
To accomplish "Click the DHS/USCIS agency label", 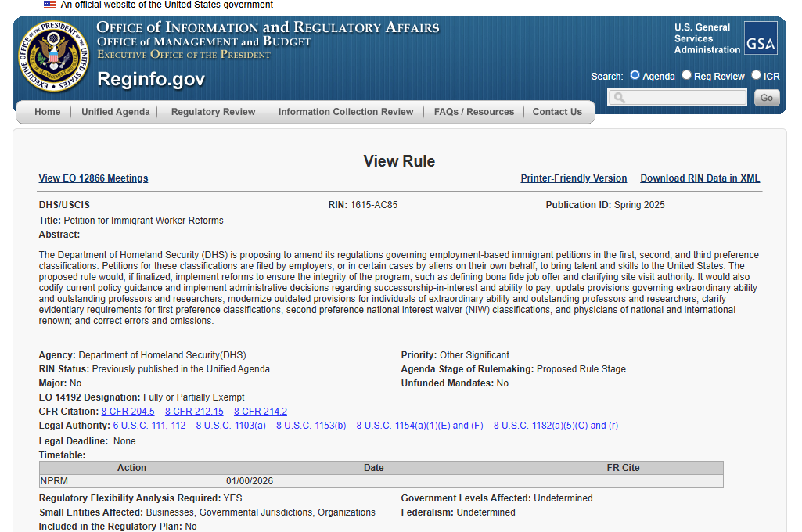I will coord(64,205).
